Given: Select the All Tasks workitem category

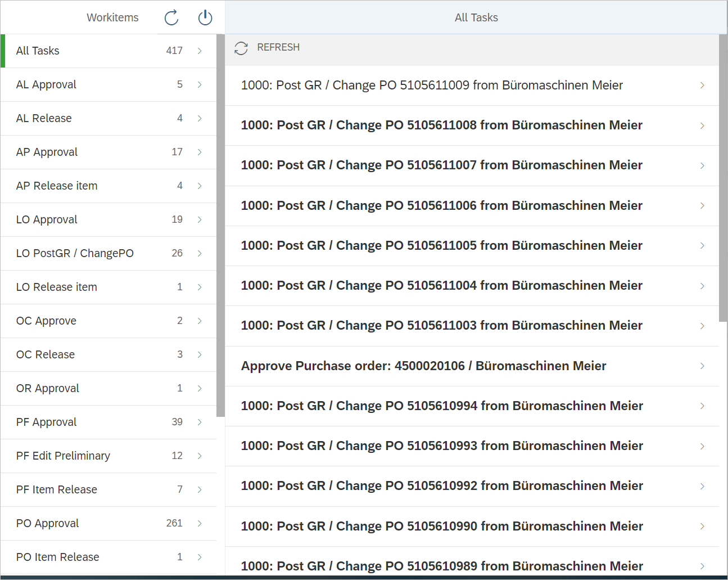Looking at the screenshot, I should 38,51.
